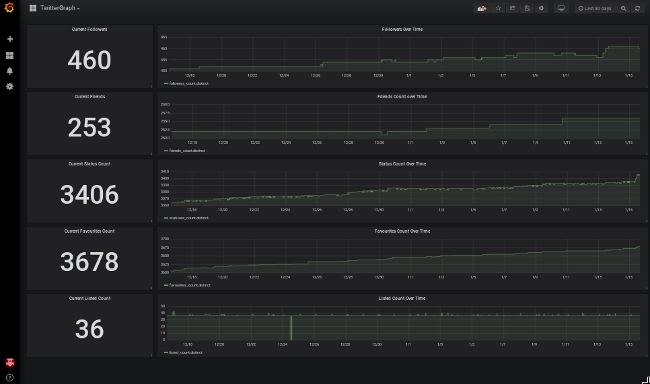Screen dimensions: 650x384
Task: Open the Current Followers panel title menu
Action: (x=90, y=29)
